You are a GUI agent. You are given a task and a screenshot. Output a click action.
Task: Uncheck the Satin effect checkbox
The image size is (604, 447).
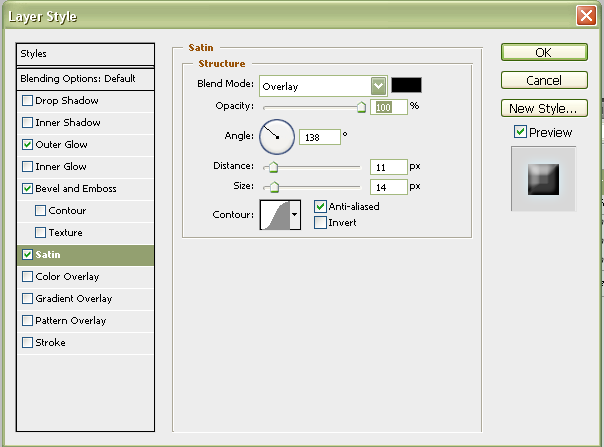coord(27,254)
